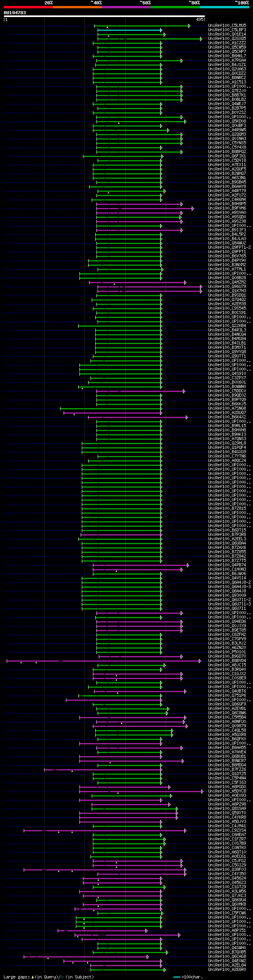
Task: Click the UniRef100_Q60MK8 label
Action: (227, 904)
